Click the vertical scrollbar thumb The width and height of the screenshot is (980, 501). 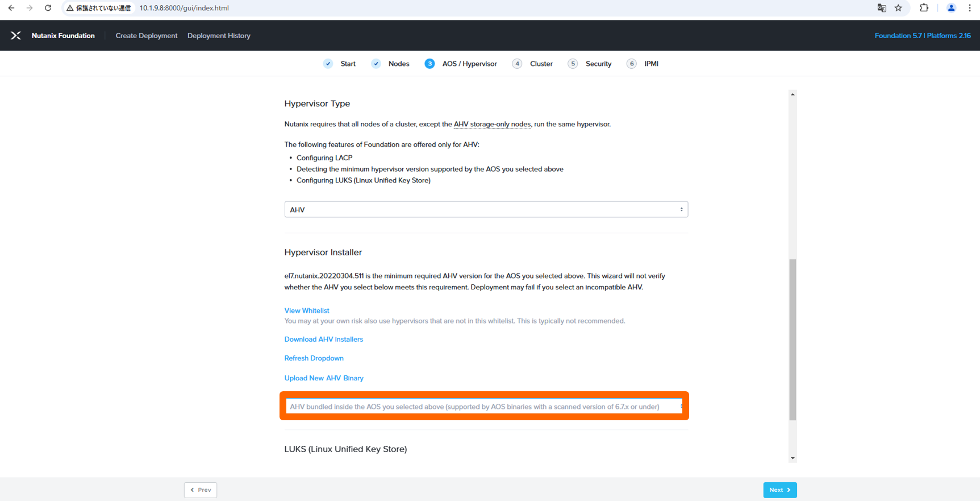(793, 339)
